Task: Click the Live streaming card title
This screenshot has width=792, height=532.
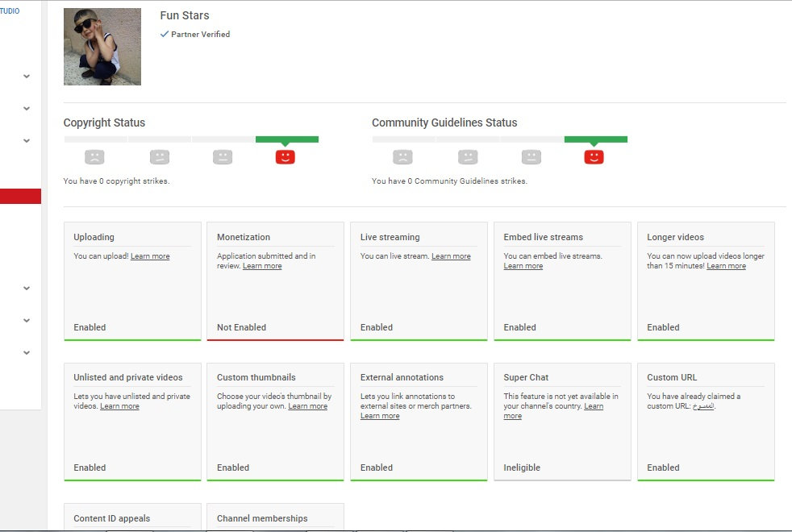Action: 390,237
